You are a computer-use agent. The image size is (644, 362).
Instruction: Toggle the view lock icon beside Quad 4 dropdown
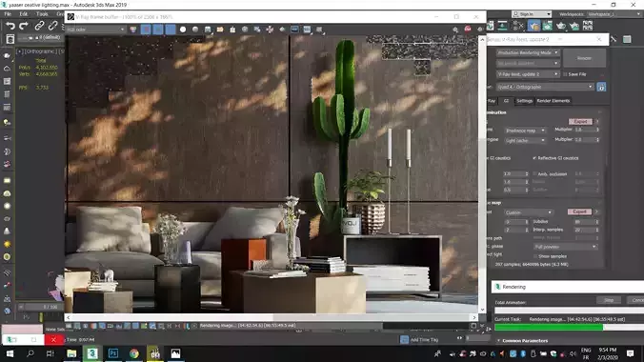tap(601, 87)
